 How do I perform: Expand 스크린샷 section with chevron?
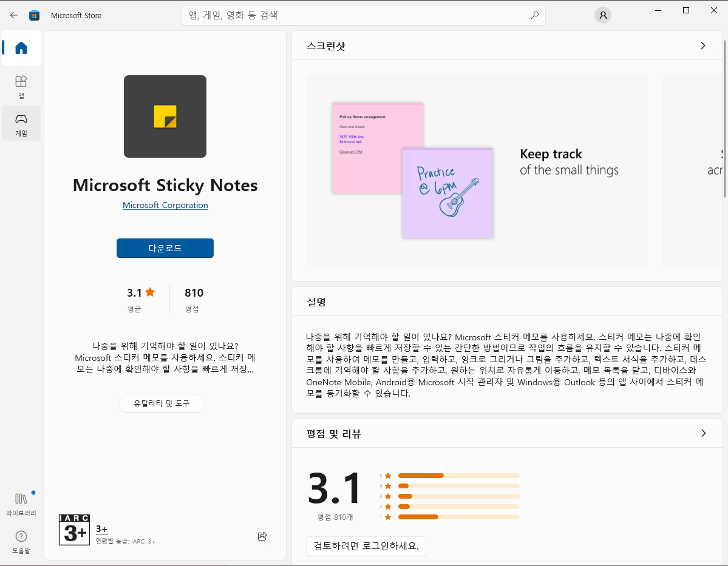click(x=703, y=45)
